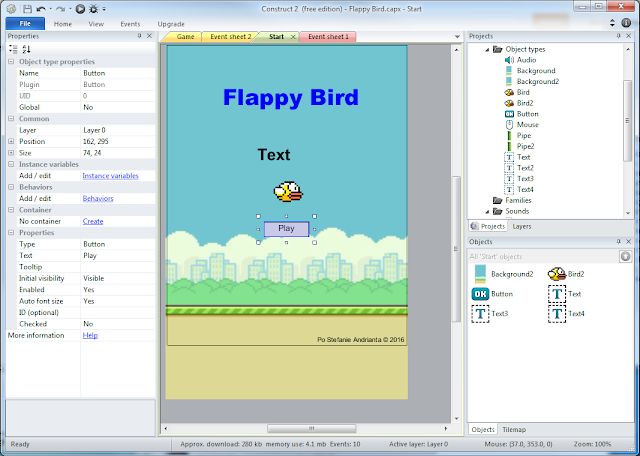Click the Undo arrow icon
The height and width of the screenshot is (456, 640).
coord(41,9)
